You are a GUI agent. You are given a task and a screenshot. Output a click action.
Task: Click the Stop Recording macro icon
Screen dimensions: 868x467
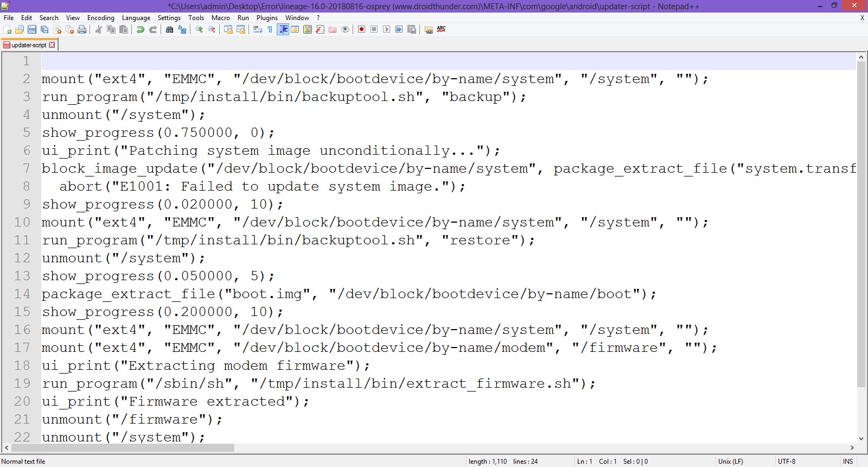pyautogui.click(x=374, y=29)
